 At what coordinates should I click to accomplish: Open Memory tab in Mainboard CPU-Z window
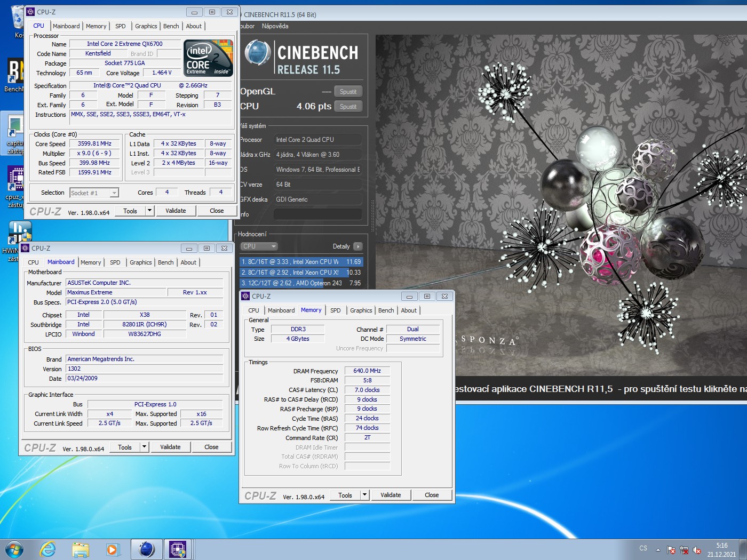(x=91, y=262)
